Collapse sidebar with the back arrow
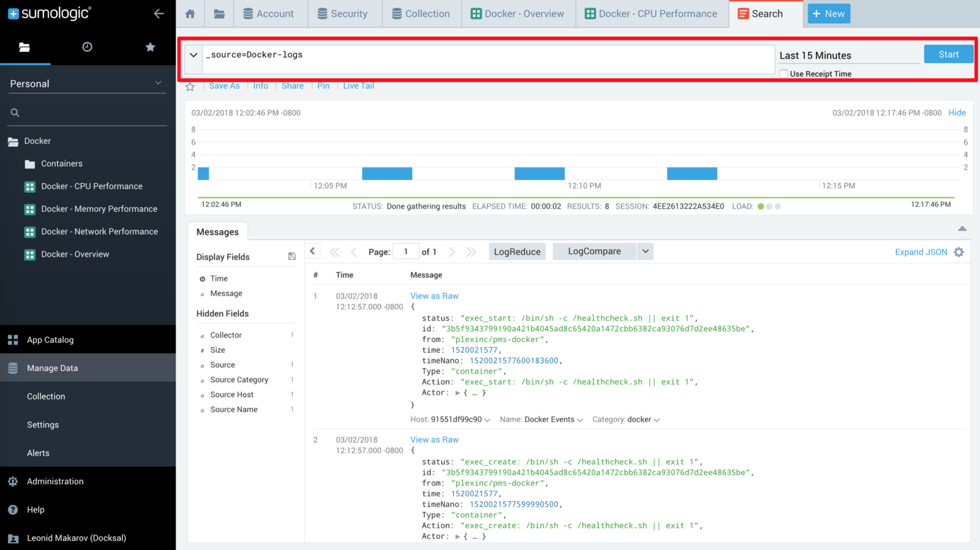This screenshot has width=980, height=550. click(159, 13)
